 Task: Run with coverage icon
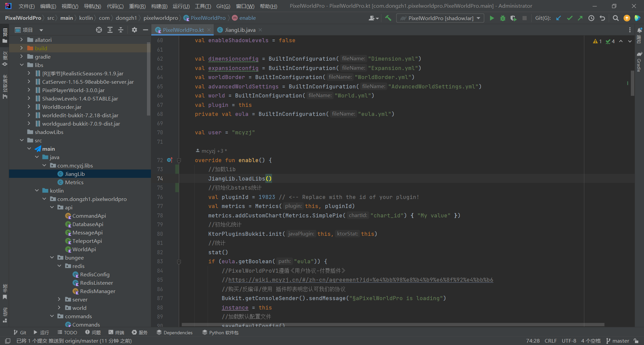[x=514, y=18]
